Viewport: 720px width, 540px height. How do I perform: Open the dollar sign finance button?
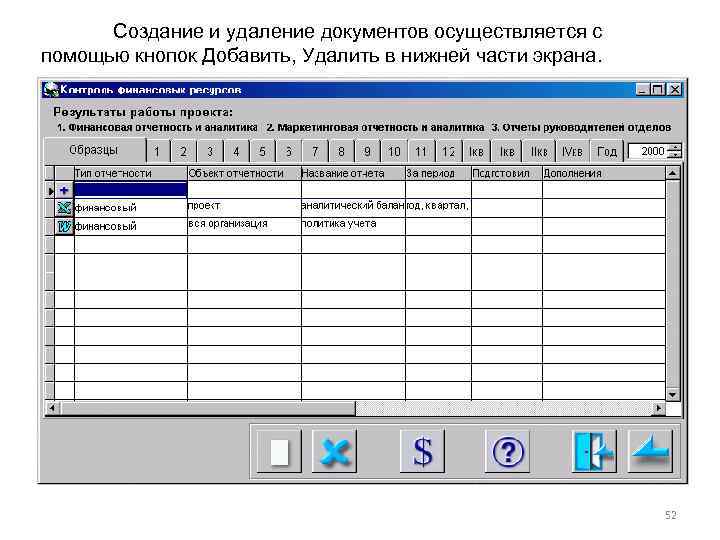tap(422, 451)
